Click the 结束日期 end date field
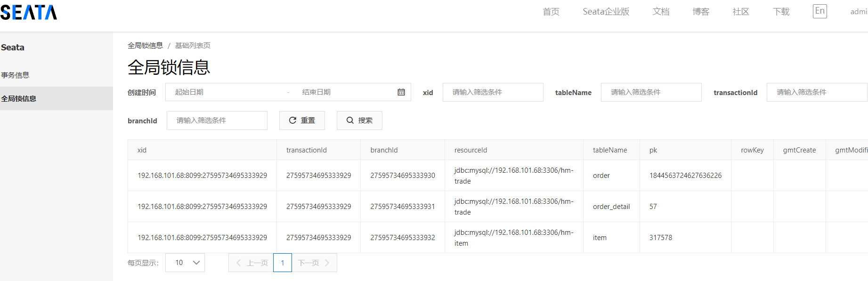The width and height of the screenshot is (868, 281). coord(344,92)
